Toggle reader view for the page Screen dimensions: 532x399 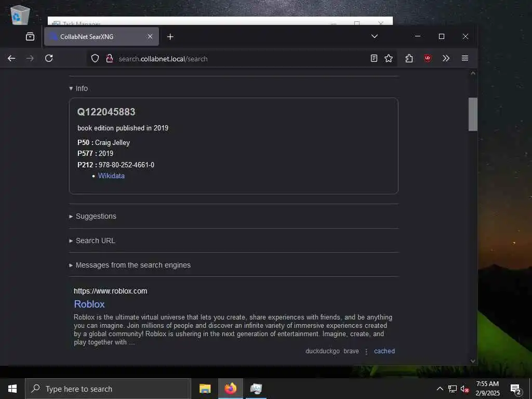click(x=374, y=58)
